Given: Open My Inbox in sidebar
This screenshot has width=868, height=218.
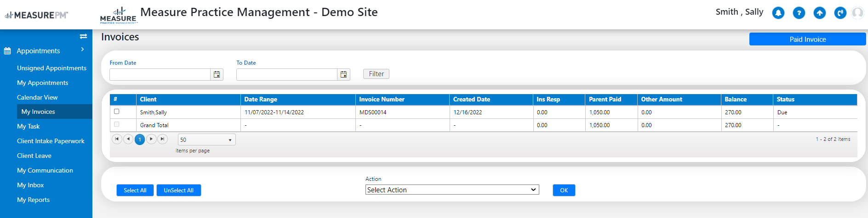Looking at the screenshot, I should 30,185.
